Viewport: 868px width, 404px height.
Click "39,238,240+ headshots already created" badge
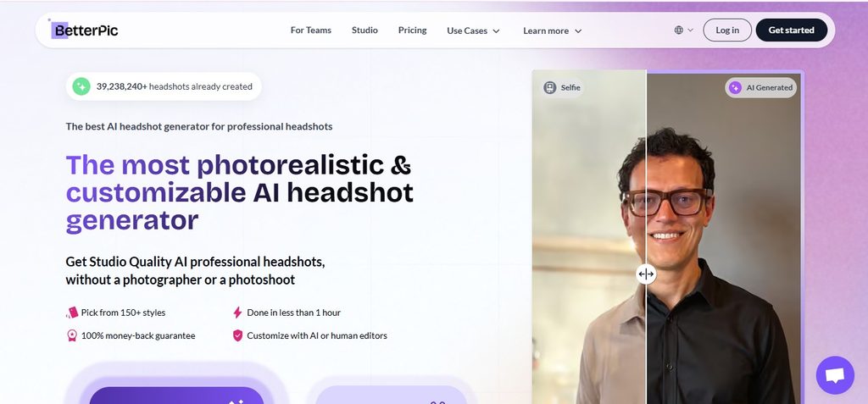pyautogui.click(x=164, y=86)
